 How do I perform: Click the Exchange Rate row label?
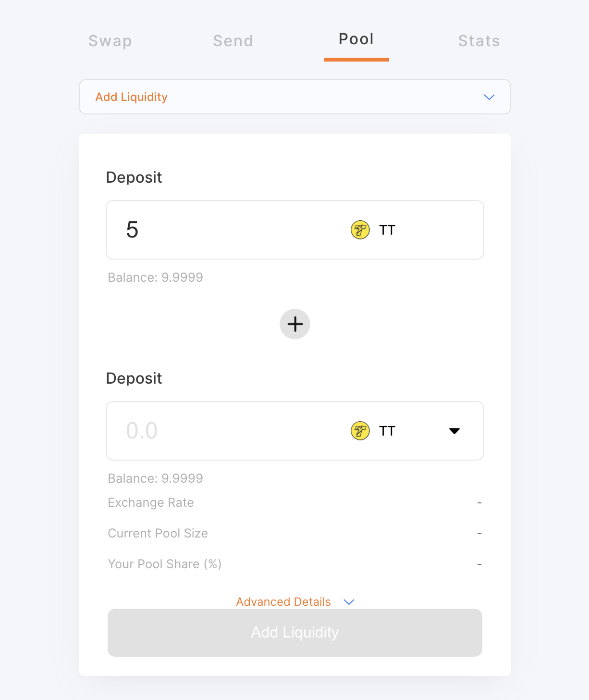(151, 502)
